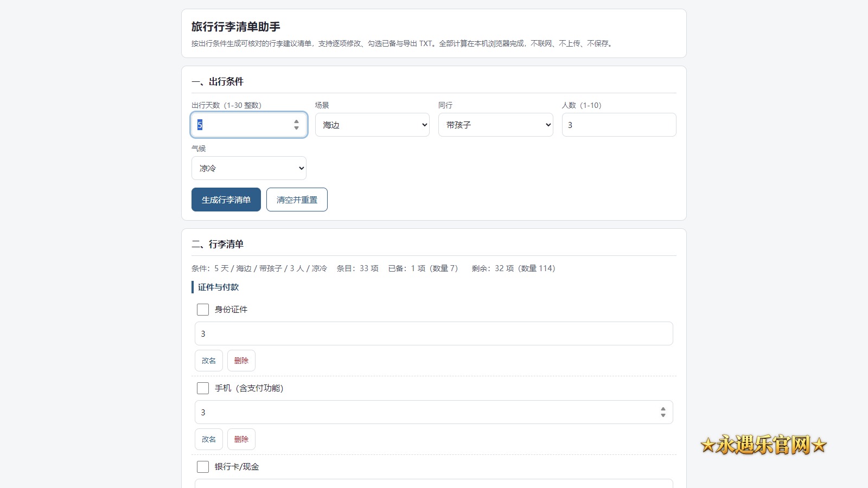Click the 清空并重置 button

point(297,200)
